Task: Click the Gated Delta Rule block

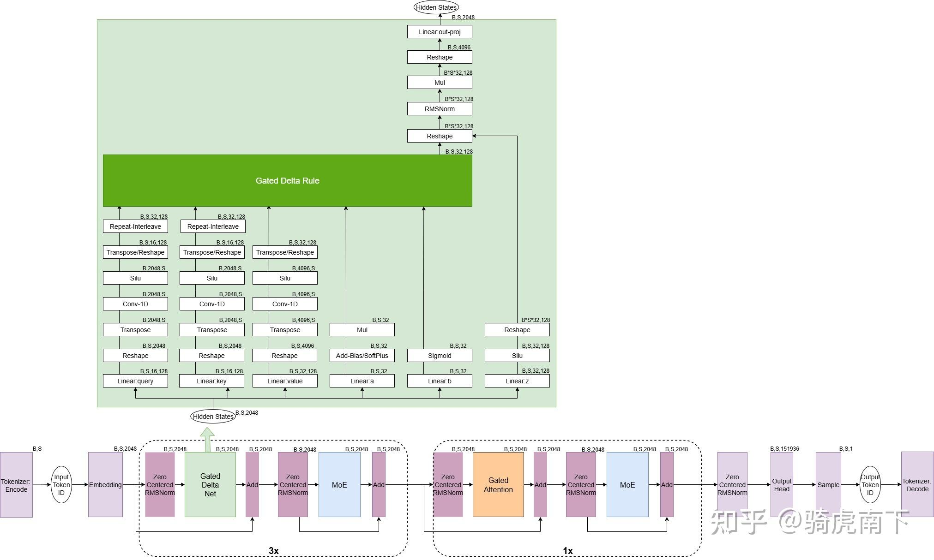Action: point(287,180)
